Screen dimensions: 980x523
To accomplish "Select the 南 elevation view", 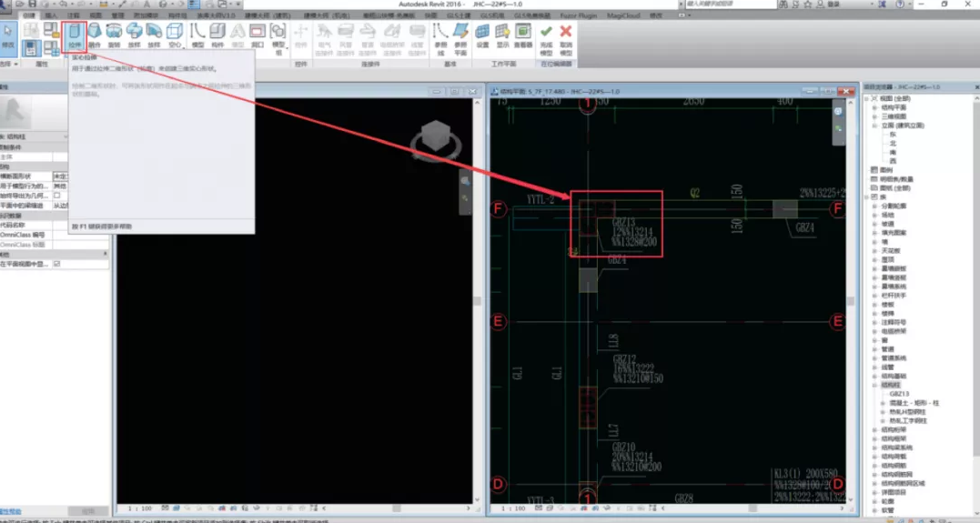I will click(x=893, y=152).
